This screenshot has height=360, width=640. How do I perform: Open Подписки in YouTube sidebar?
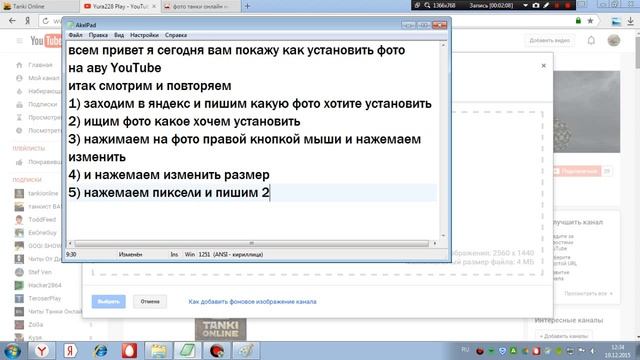[x=42, y=104]
